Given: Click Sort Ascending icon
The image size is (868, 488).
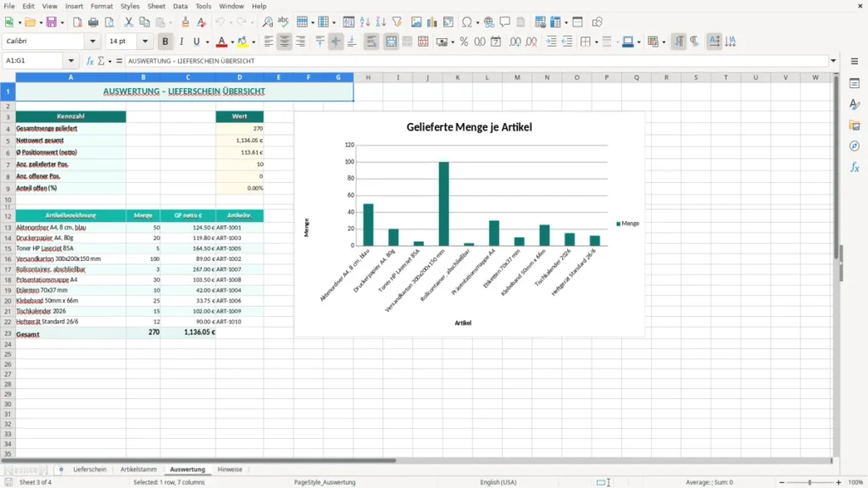Looking at the screenshot, I should tap(364, 22).
